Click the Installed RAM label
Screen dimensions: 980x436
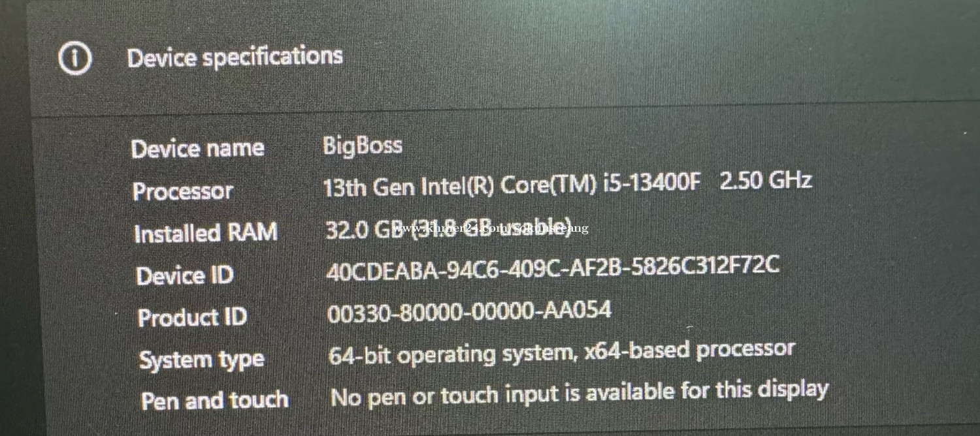pyautogui.click(x=206, y=233)
